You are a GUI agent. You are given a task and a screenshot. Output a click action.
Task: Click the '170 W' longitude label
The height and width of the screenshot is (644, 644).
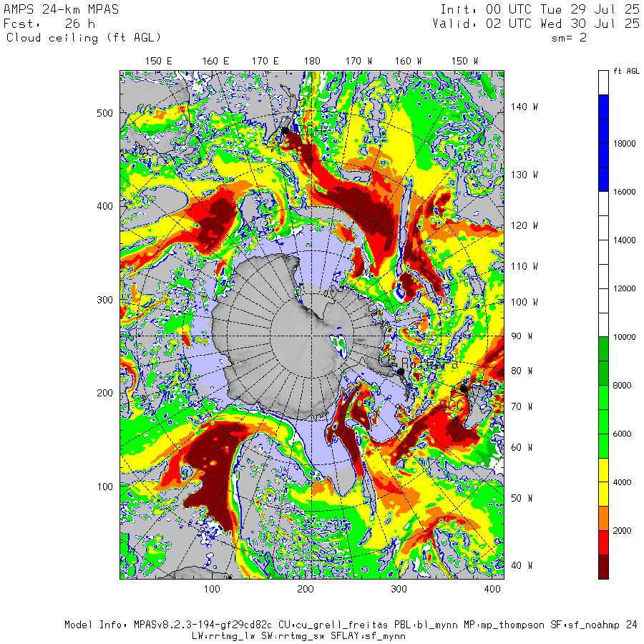point(359,62)
